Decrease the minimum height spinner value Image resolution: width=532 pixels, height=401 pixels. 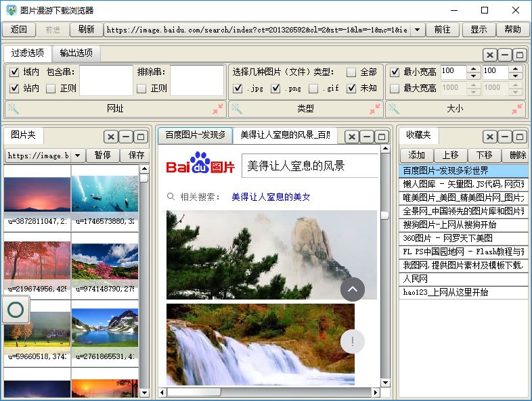[x=515, y=76]
